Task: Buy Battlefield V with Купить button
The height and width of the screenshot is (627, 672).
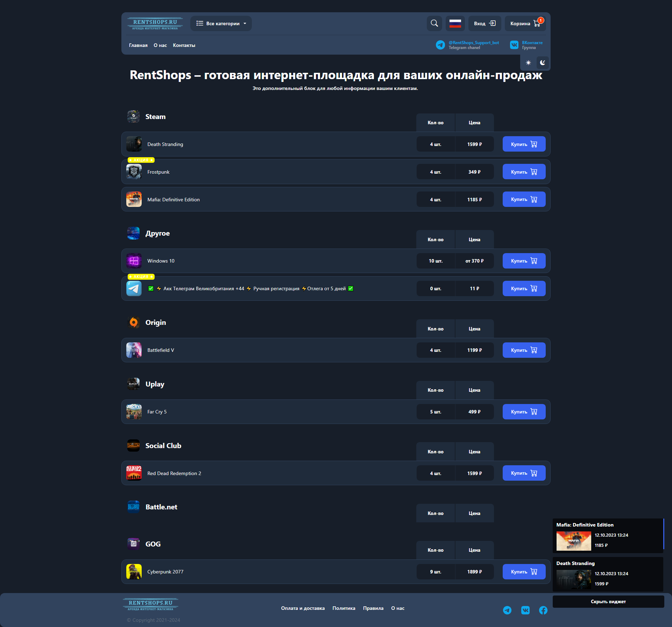Action: (x=524, y=350)
